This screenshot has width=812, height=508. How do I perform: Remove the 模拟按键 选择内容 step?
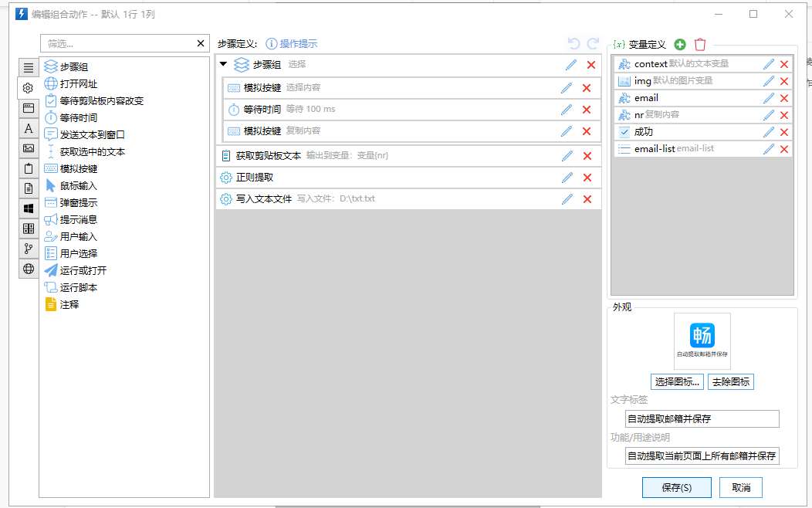(x=586, y=88)
